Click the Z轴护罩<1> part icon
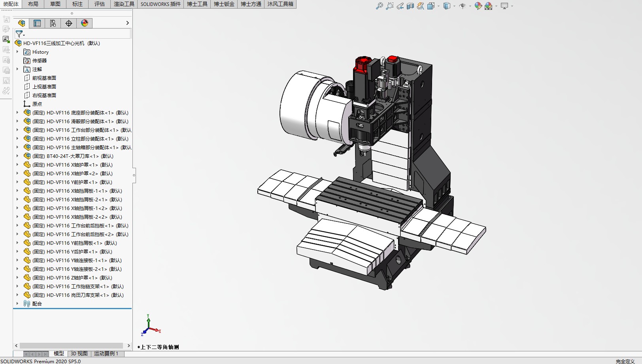642x364 pixels. point(27,278)
